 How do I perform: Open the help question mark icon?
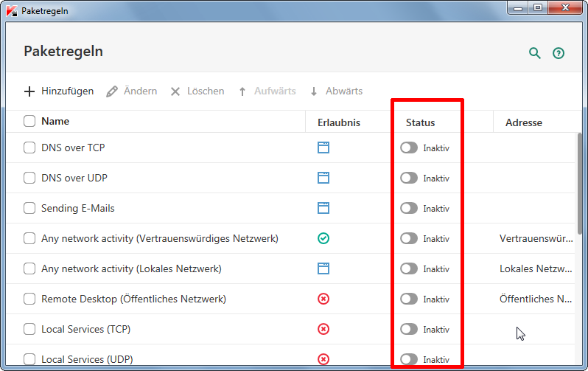coord(559,53)
